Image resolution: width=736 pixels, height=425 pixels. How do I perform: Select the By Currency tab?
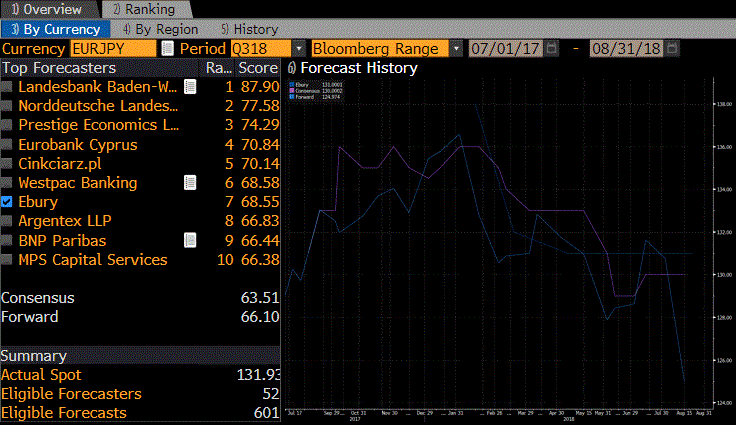[55, 29]
